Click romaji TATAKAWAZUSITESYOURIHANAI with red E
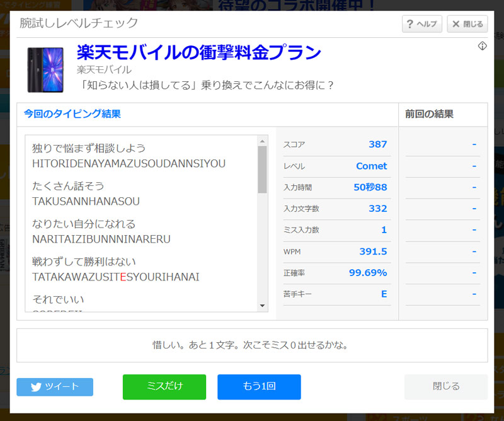 pyautogui.click(x=116, y=277)
